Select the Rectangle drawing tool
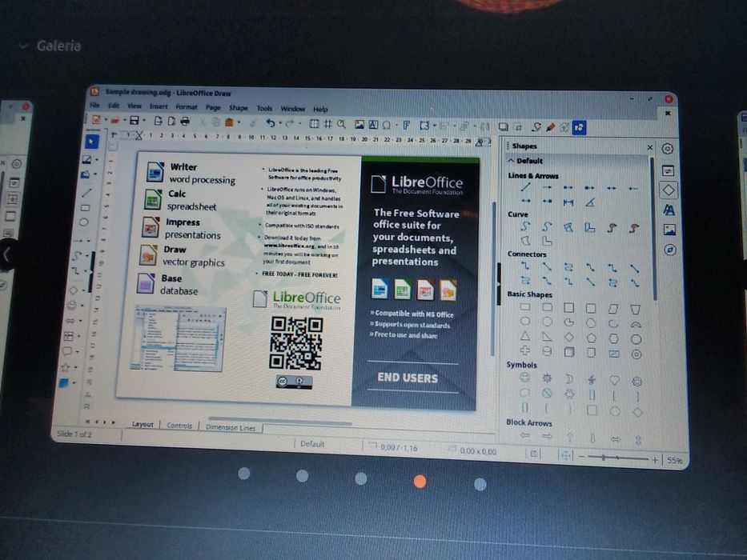747x560 pixels. click(85, 208)
